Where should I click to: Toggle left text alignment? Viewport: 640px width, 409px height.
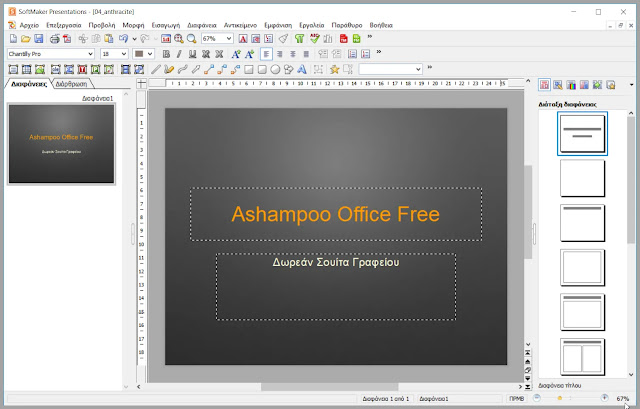point(266,54)
